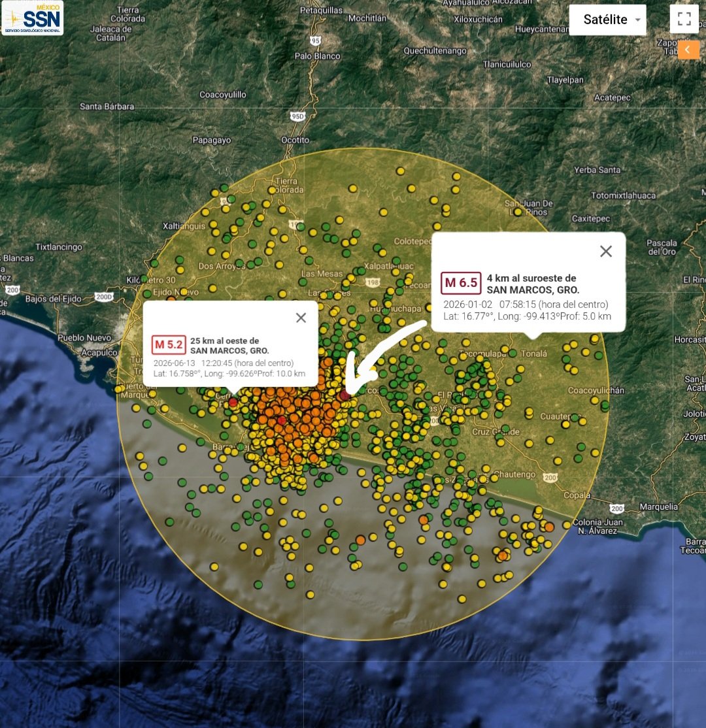Click the Coacoyulillo map label
The width and height of the screenshot is (706, 728).
(x=222, y=95)
